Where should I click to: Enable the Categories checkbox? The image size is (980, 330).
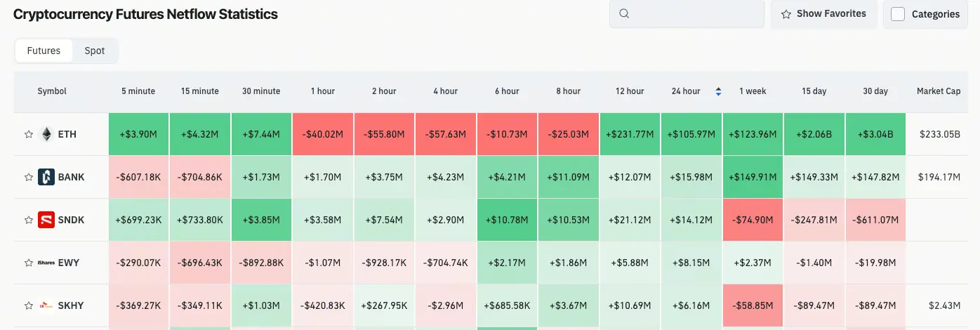[897, 14]
